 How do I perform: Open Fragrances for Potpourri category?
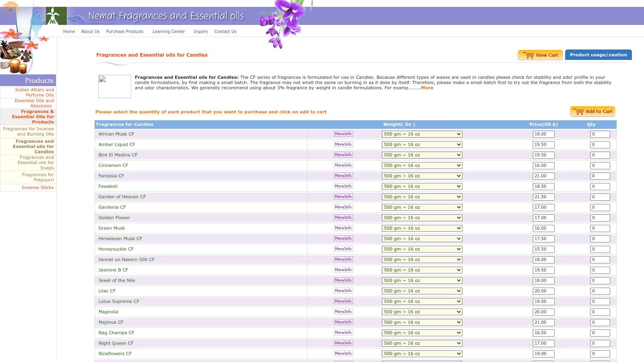tap(38, 177)
